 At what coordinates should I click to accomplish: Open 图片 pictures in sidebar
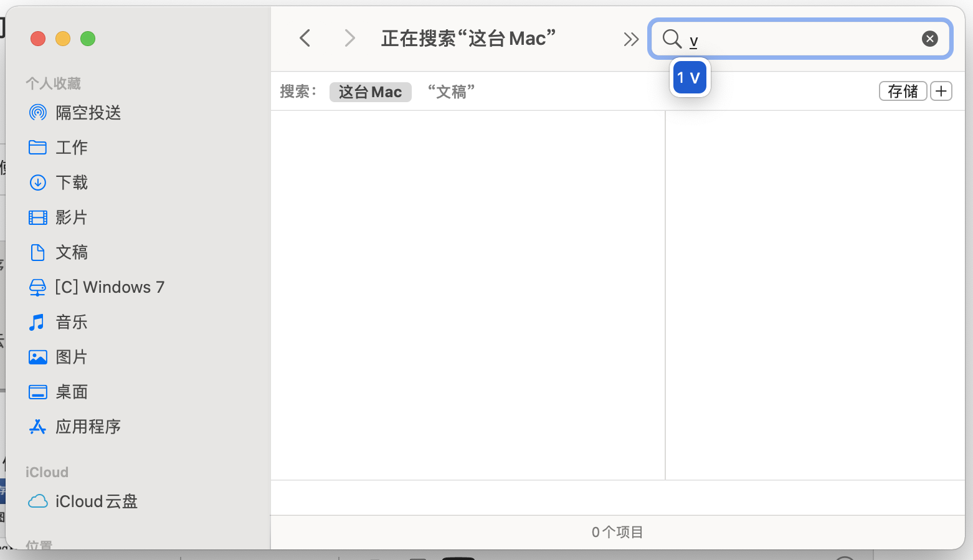pos(59,357)
